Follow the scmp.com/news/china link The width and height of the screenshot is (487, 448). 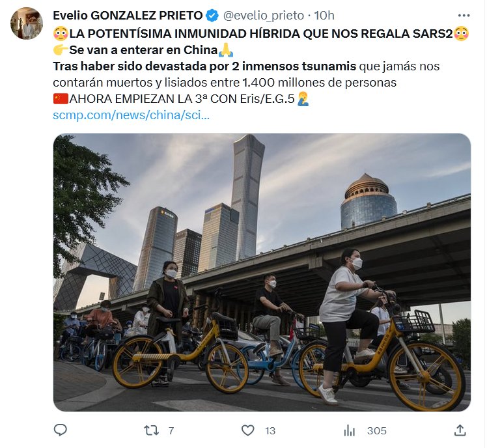(x=131, y=115)
